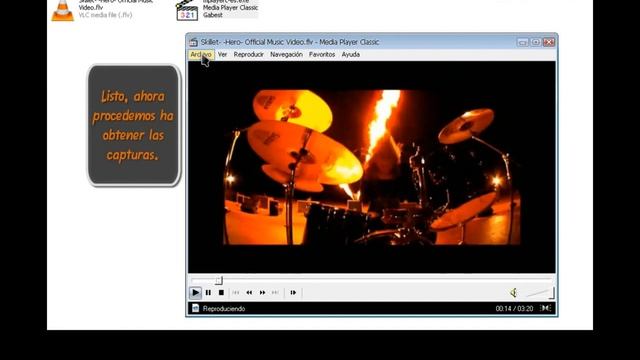Open the Ver menu
The image size is (640, 360).
(222, 54)
